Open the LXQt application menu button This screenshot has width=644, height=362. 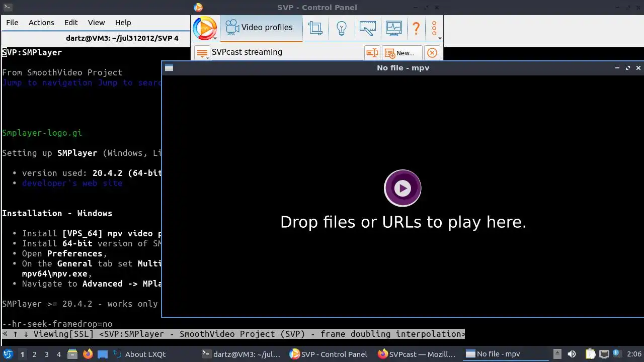(8, 354)
